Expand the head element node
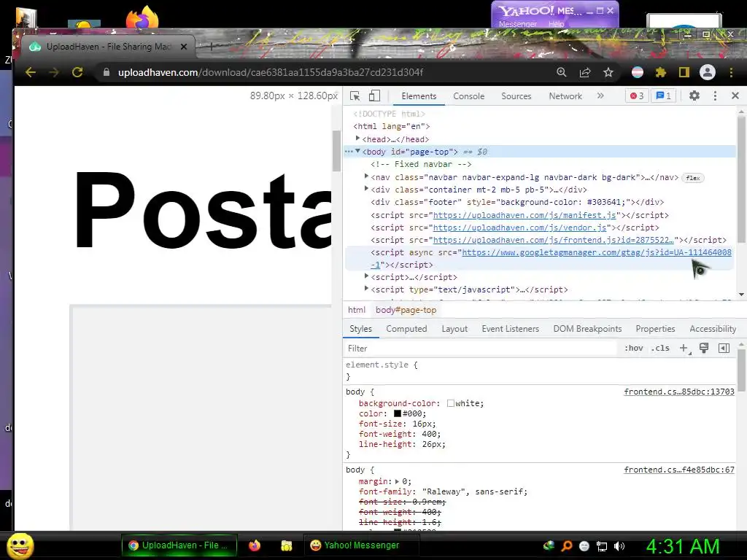747x560 pixels. tap(357, 139)
